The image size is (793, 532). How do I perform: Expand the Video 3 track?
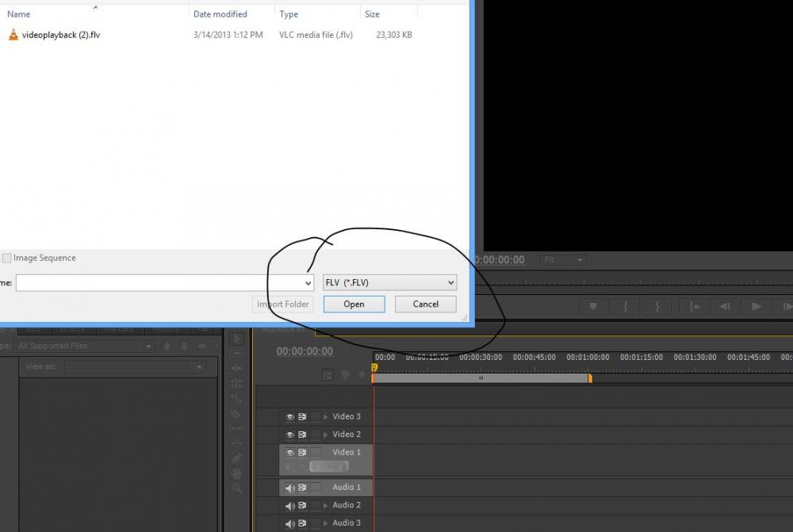[326, 417]
